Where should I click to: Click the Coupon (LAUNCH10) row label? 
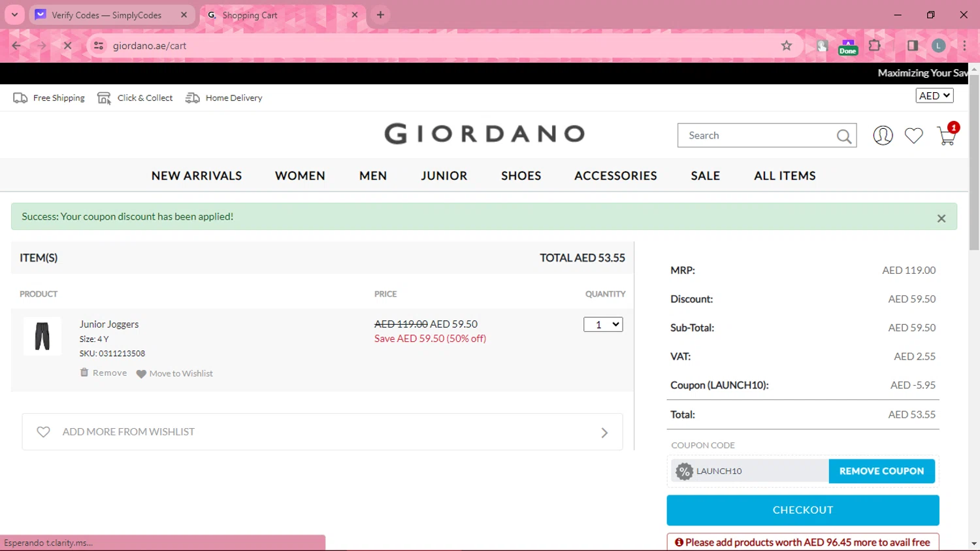[719, 385]
